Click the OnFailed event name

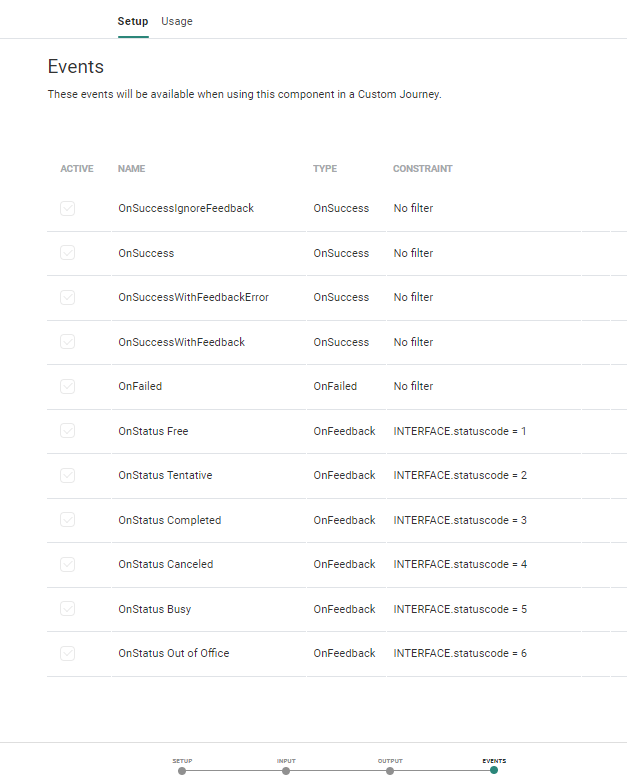[140, 386]
